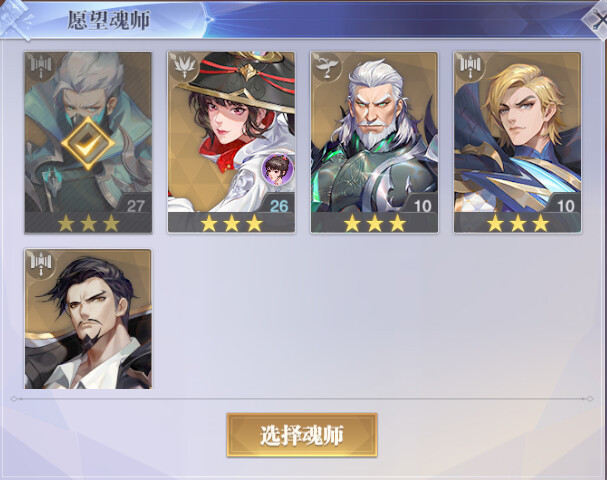Viewport: 607px width, 480px height.
Task: Select the dark-haired goateed man card
Action: [88, 319]
